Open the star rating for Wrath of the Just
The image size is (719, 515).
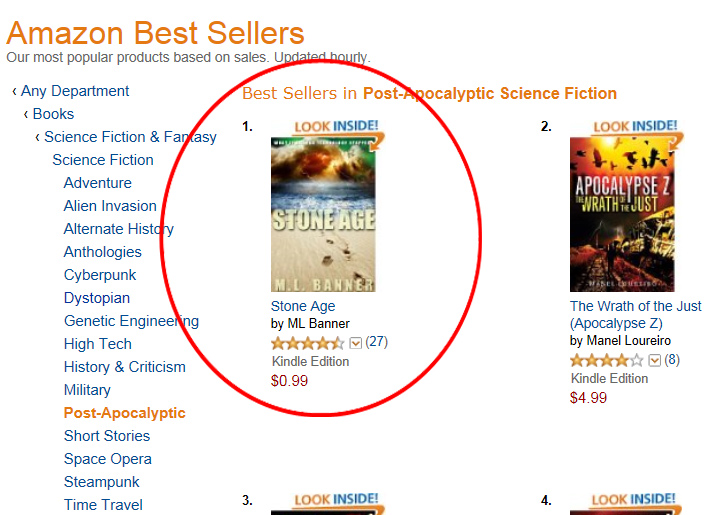pos(607,360)
